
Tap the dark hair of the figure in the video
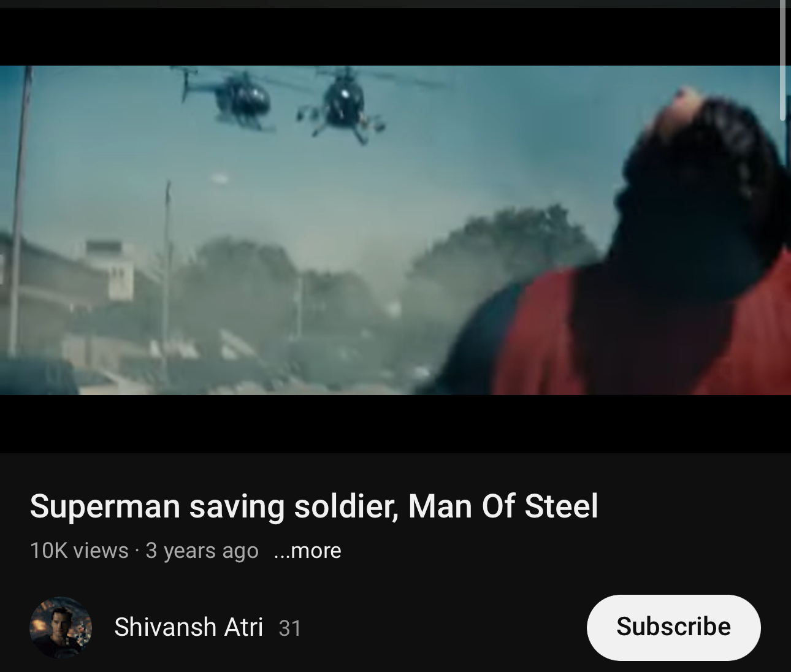tap(705, 172)
